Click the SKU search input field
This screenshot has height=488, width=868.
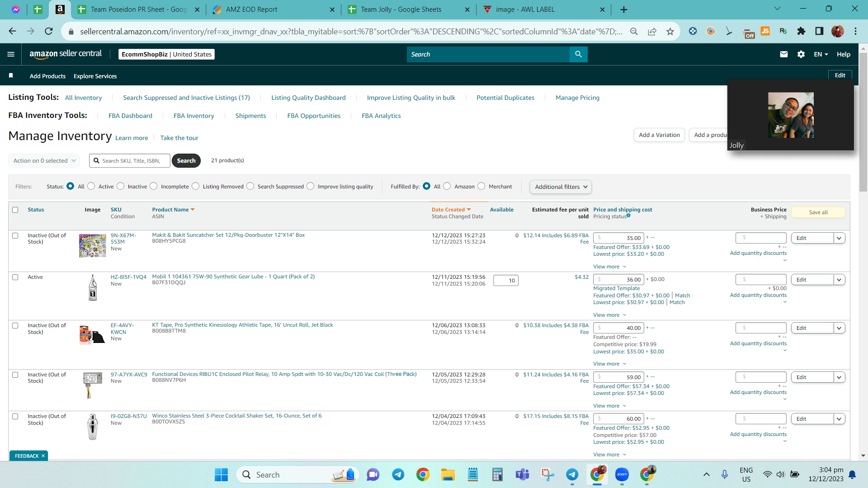pyautogui.click(x=130, y=160)
